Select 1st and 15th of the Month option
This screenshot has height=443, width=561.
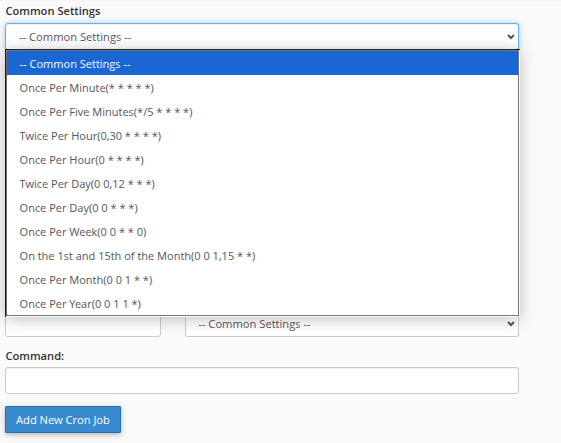(x=262, y=256)
